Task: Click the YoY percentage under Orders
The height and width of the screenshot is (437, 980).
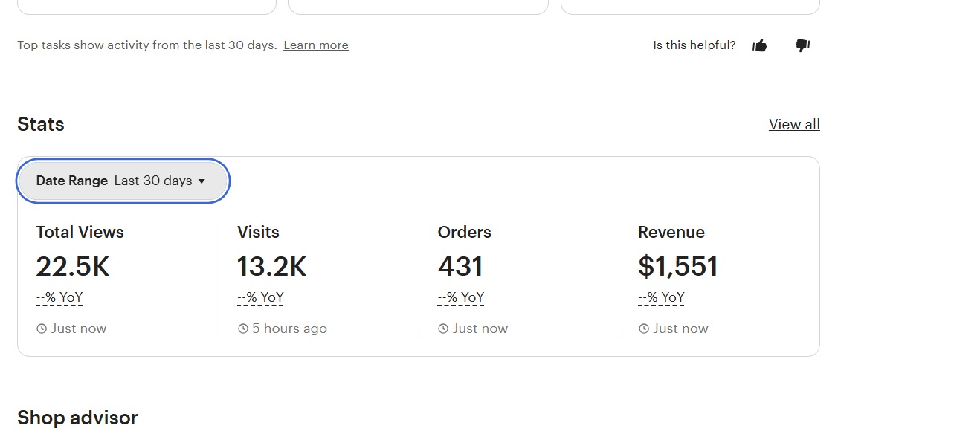Action: (461, 297)
